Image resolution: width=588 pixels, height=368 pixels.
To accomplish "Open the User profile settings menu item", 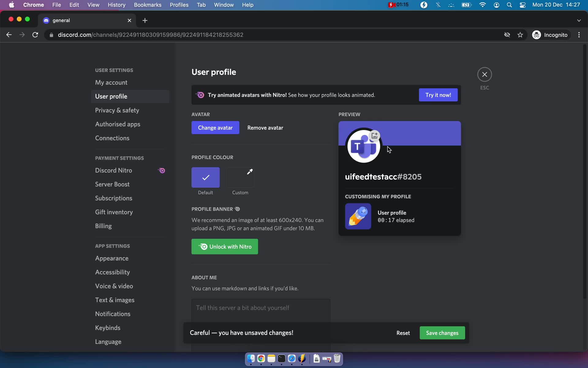I will tap(111, 96).
